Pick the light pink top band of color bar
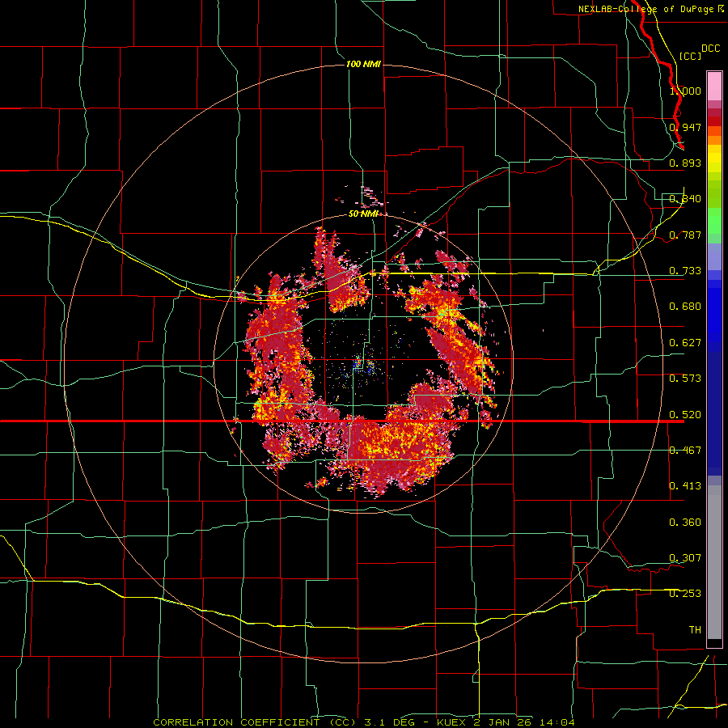The height and width of the screenshot is (728, 728). 714,86
